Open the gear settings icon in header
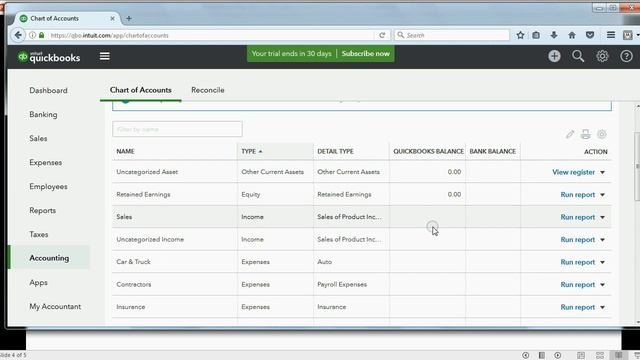This screenshot has width=640, height=360. pos(602,56)
